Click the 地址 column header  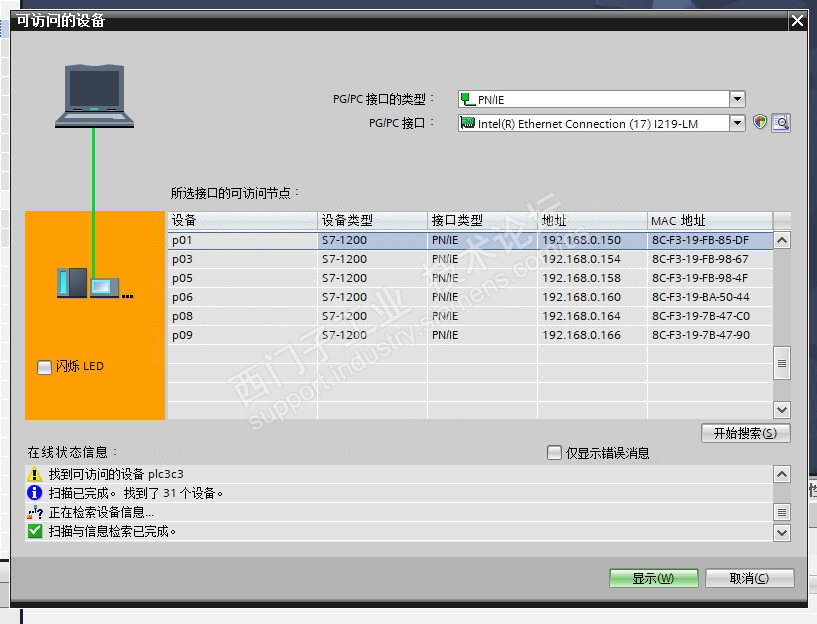(x=592, y=220)
